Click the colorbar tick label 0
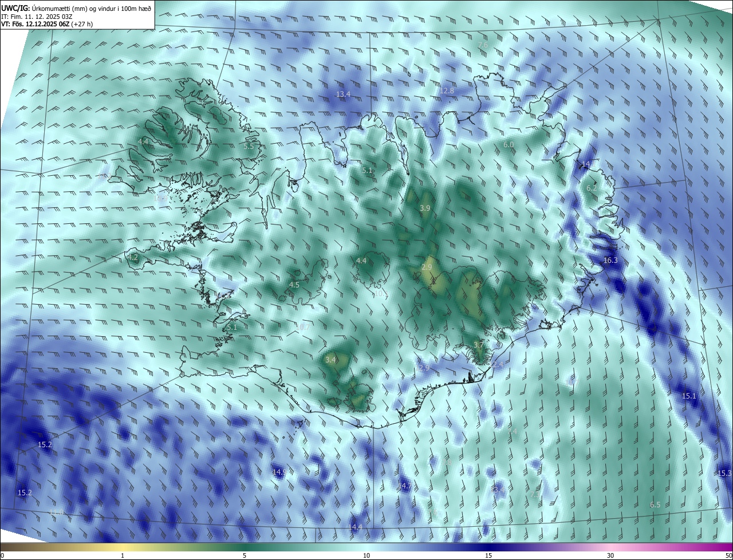This screenshot has width=733, height=560. coord(2,556)
